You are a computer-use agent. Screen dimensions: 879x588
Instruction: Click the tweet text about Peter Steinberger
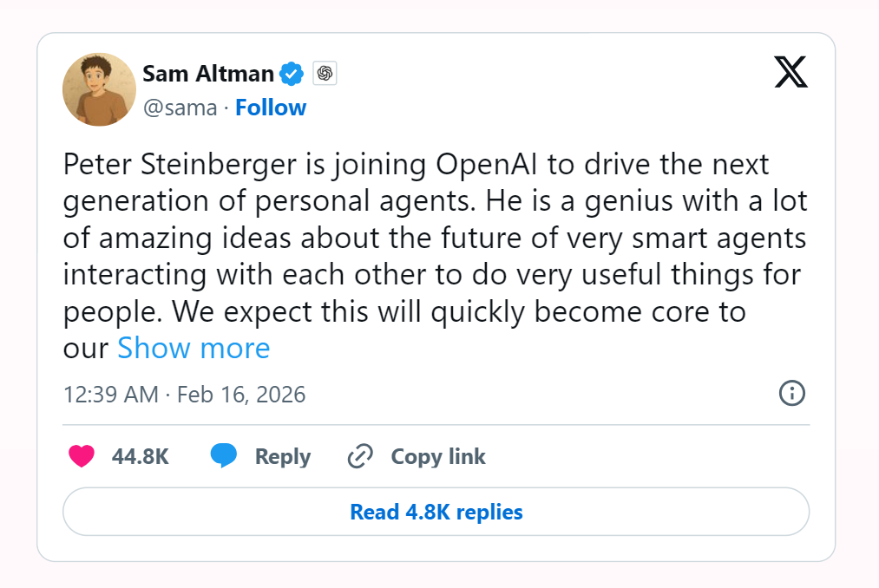pyautogui.click(x=435, y=256)
